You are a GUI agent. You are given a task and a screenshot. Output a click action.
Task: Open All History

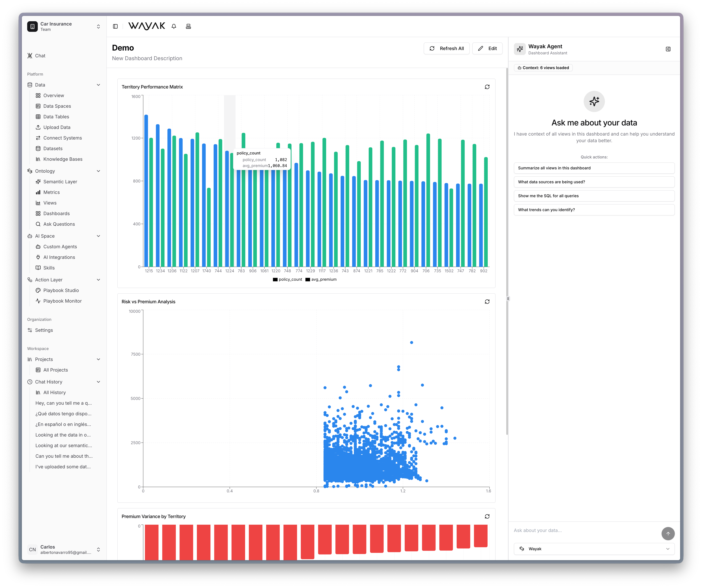click(x=55, y=393)
